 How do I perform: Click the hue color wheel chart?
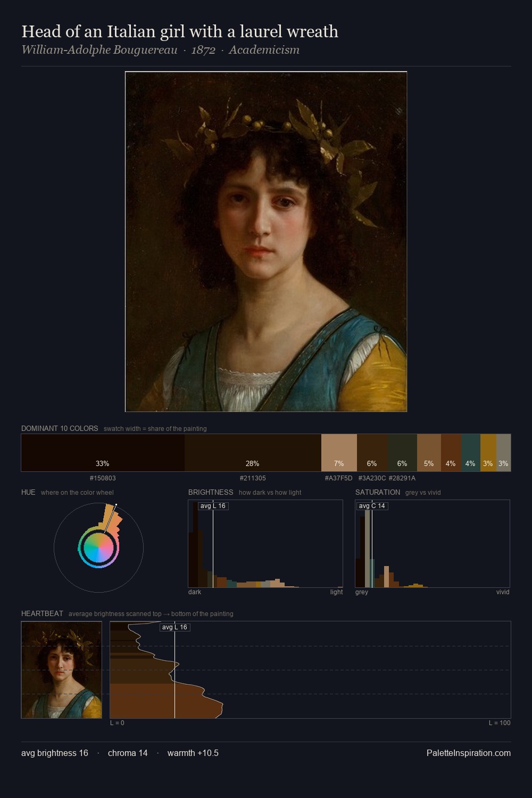[98, 547]
